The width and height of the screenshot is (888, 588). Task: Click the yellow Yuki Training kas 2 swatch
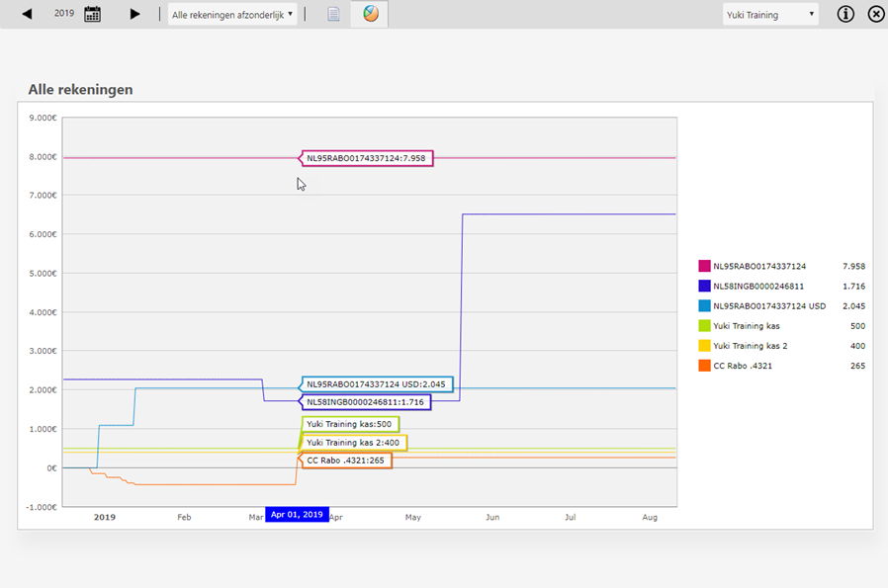[x=704, y=345]
